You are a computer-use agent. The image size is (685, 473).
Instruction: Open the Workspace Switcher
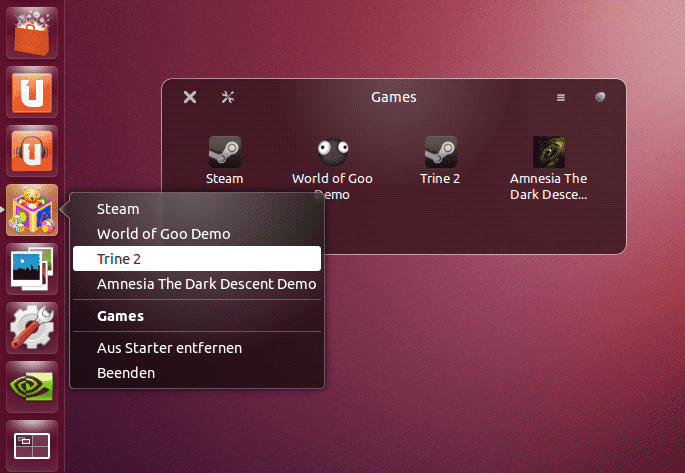coord(32,445)
